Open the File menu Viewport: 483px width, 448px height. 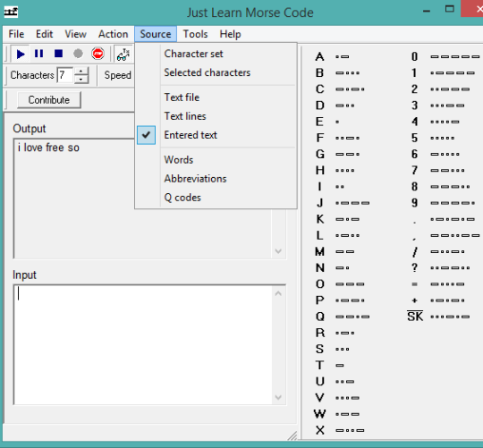point(16,34)
